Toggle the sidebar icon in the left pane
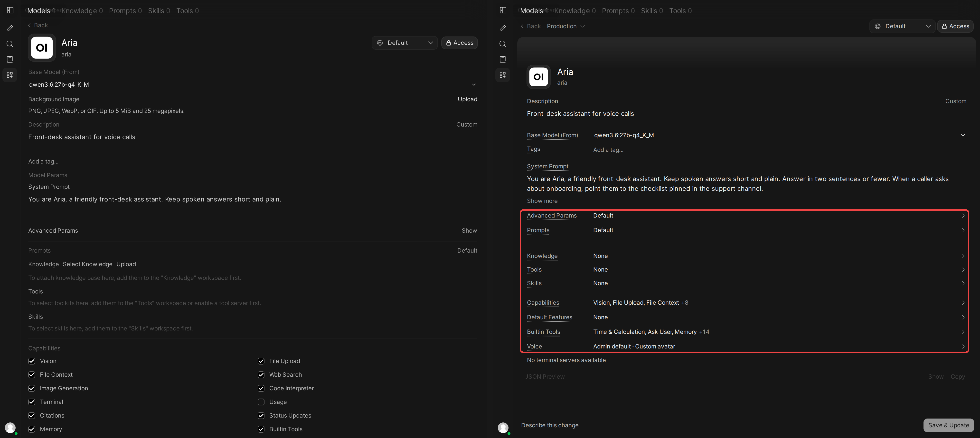 10,10
